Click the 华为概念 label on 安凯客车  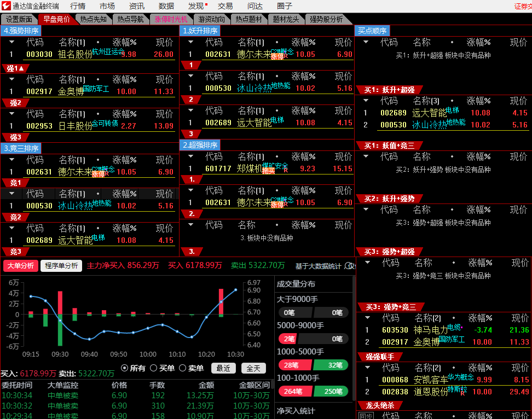460,377
